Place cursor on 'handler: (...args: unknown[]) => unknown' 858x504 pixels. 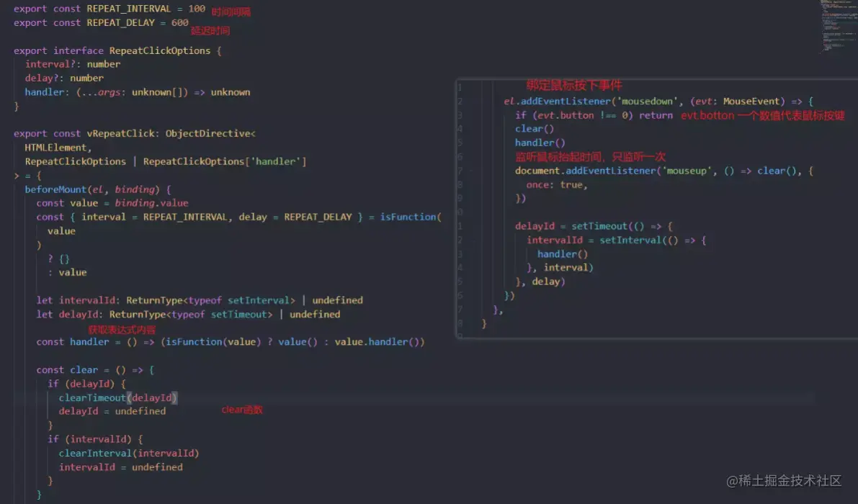[138, 92]
